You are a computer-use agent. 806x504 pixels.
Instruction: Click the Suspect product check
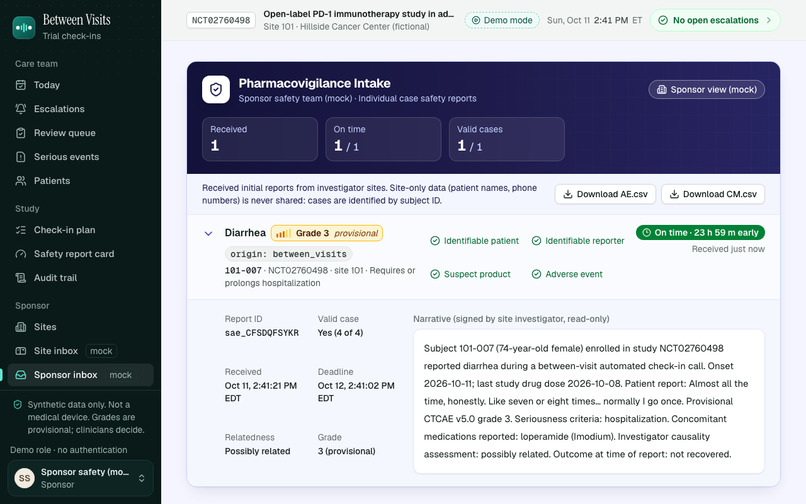click(470, 274)
